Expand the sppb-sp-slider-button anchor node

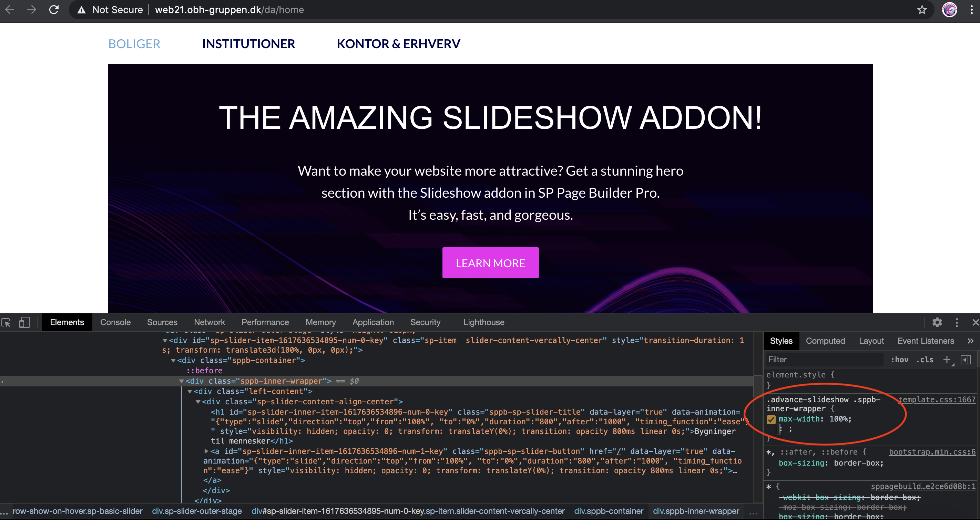[206, 451]
